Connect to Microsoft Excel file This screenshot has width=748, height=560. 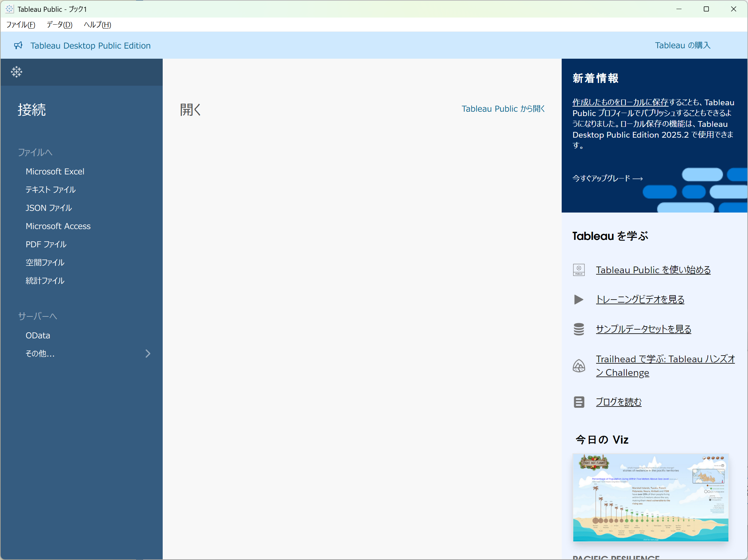coord(55,171)
